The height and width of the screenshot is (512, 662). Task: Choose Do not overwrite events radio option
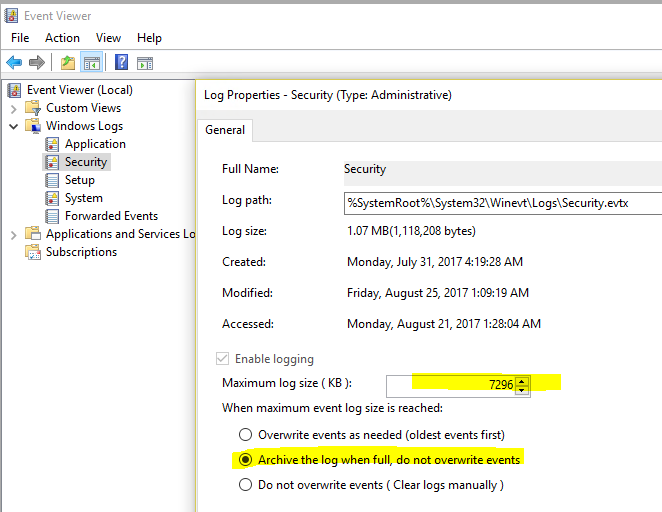[245, 484]
